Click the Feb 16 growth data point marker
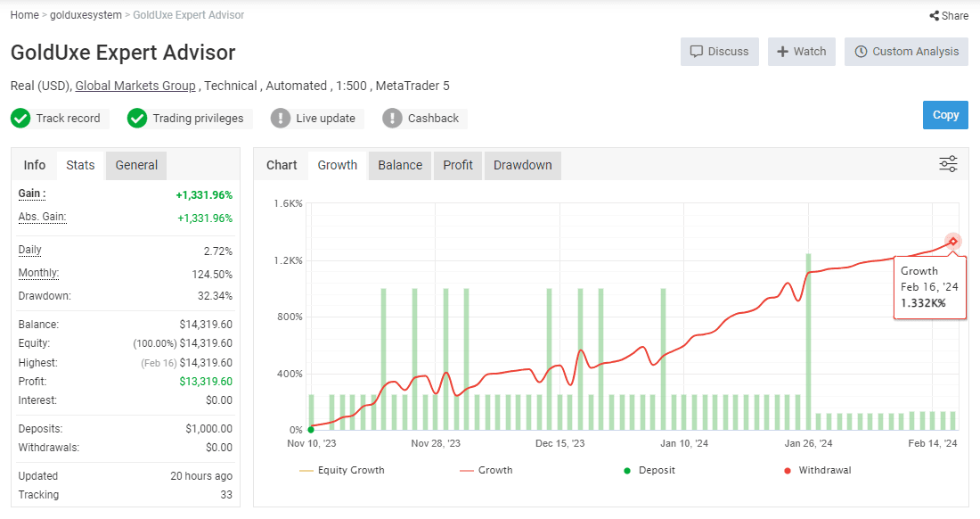Image resolution: width=980 pixels, height=519 pixels. [x=953, y=242]
